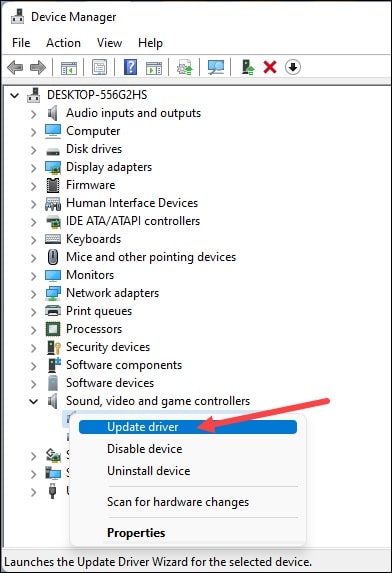Image resolution: width=392 pixels, height=573 pixels.
Task: Expand the Network adapters node
Action: click(x=33, y=294)
